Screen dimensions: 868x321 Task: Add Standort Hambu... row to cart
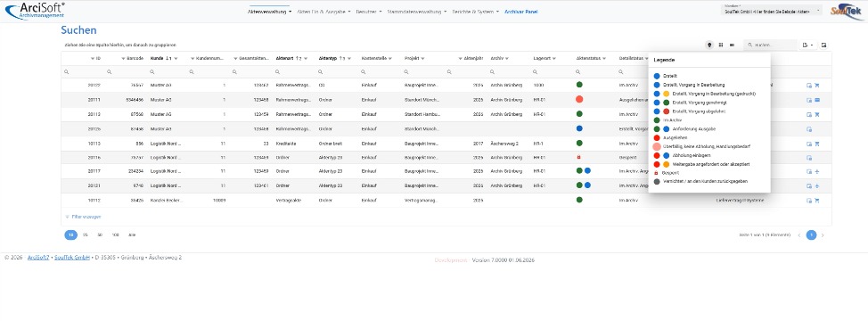(x=817, y=114)
